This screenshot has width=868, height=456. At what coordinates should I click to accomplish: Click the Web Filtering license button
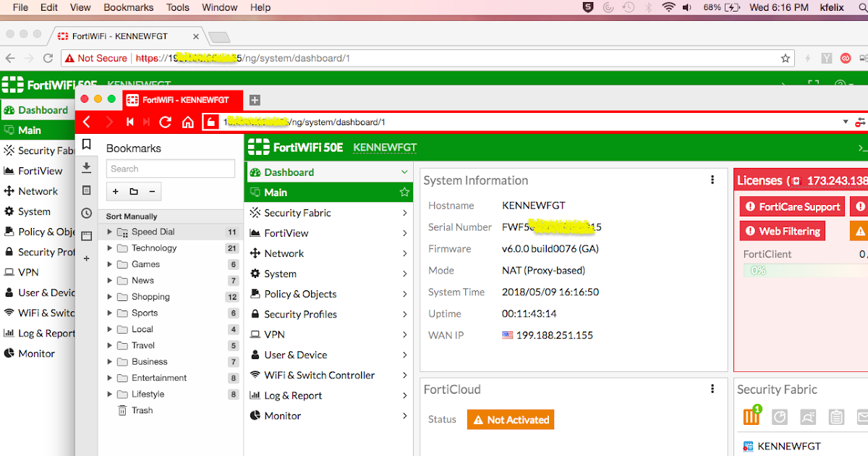783,232
